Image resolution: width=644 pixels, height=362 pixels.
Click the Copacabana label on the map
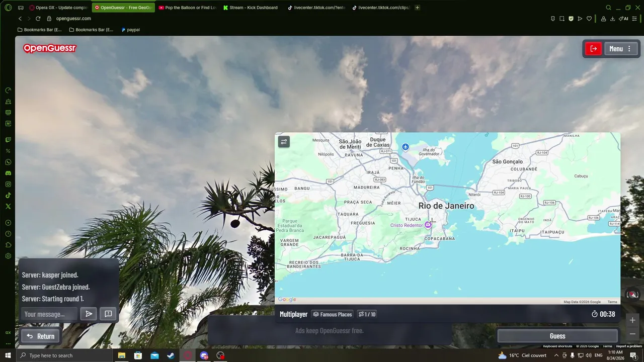[x=440, y=239]
